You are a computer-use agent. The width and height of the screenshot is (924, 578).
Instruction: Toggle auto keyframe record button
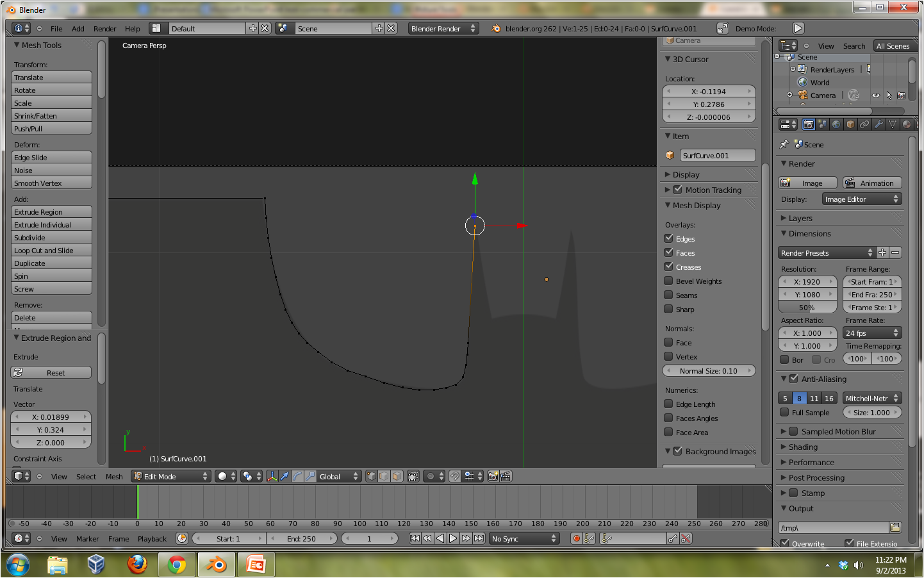pos(576,538)
